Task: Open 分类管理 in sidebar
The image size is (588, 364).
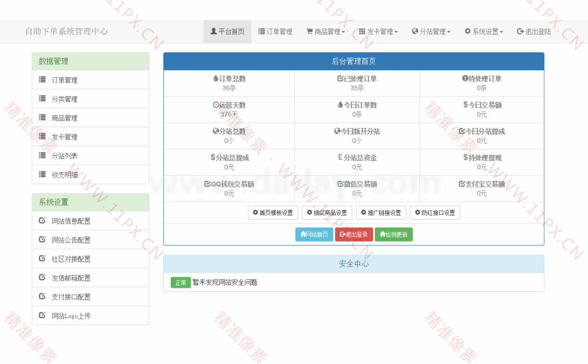Action: tap(91, 99)
